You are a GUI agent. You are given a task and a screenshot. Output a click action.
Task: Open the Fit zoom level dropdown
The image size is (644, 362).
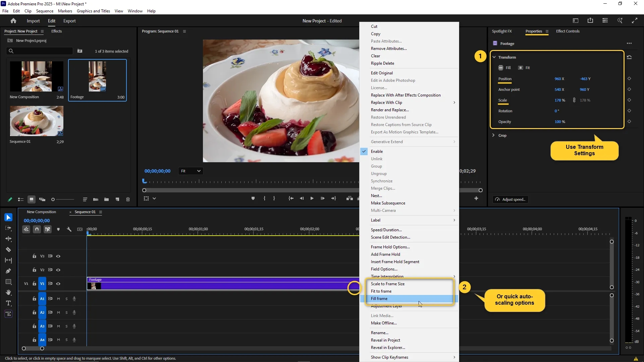(191, 171)
